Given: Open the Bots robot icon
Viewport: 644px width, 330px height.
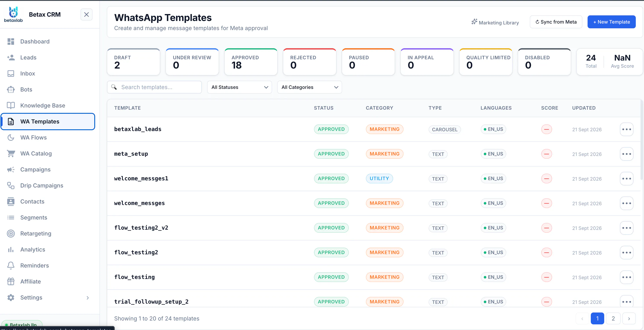Looking at the screenshot, I should coord(11,90).
